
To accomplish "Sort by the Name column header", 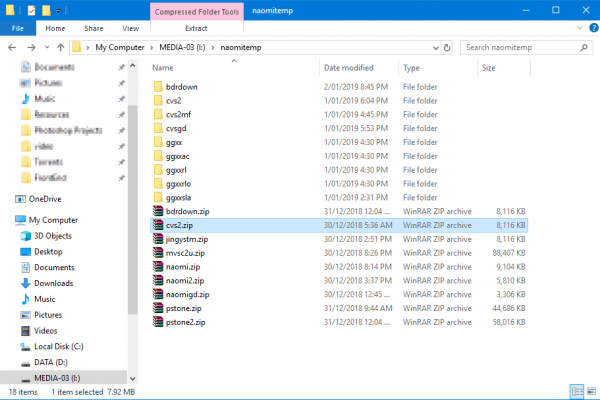I will 234,68.
